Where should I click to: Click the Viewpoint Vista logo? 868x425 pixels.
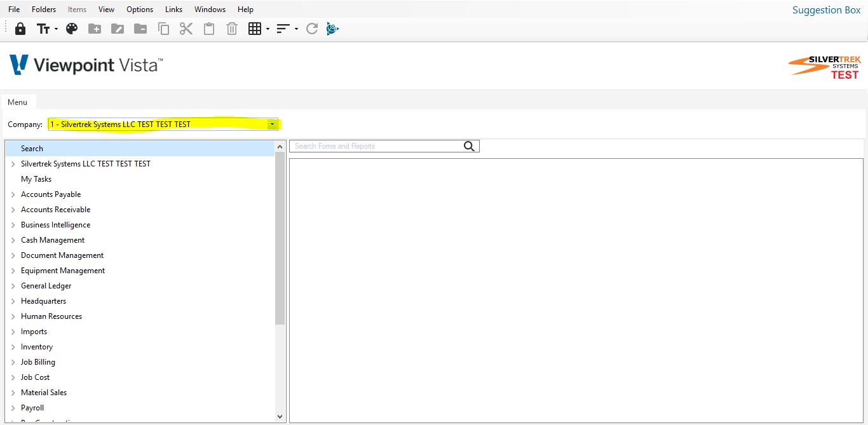point(86,65)
